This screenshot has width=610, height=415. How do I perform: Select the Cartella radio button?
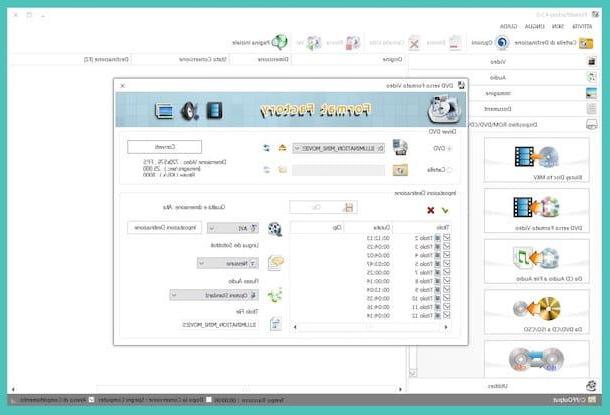point(449,170)
